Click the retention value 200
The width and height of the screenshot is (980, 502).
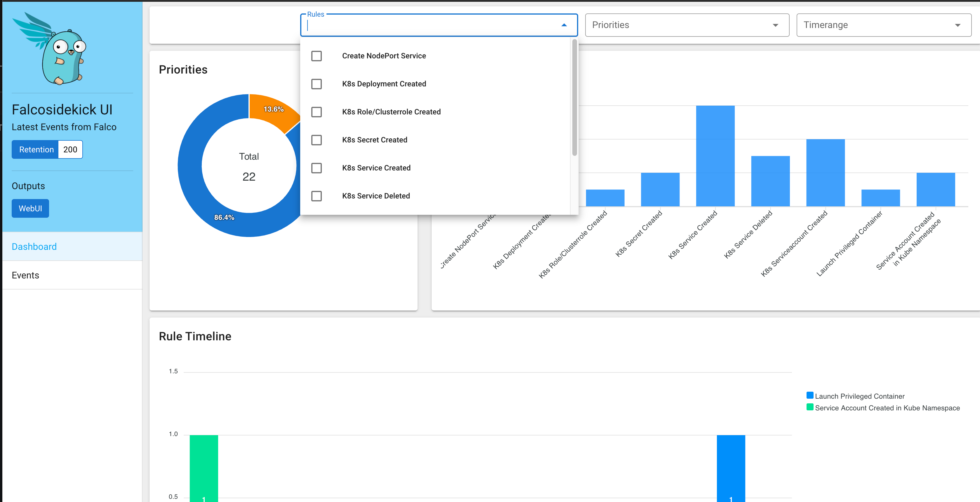(x=70, y=149)
